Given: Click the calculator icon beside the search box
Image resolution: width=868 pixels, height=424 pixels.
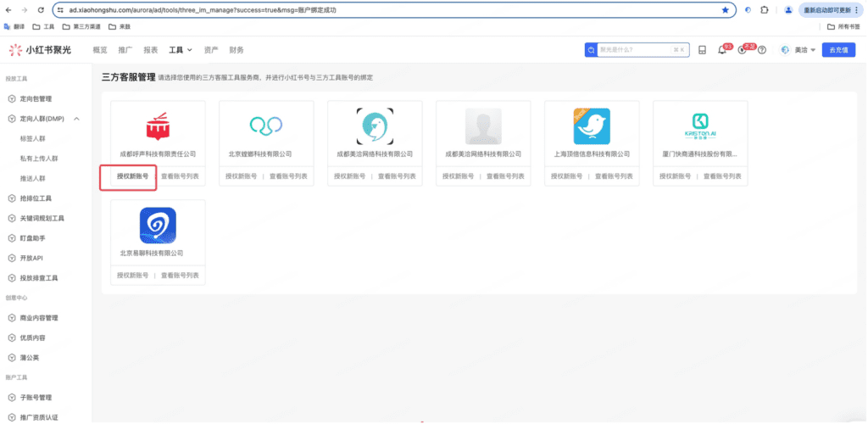Looking at the screenshot, I should coord(702,50).
